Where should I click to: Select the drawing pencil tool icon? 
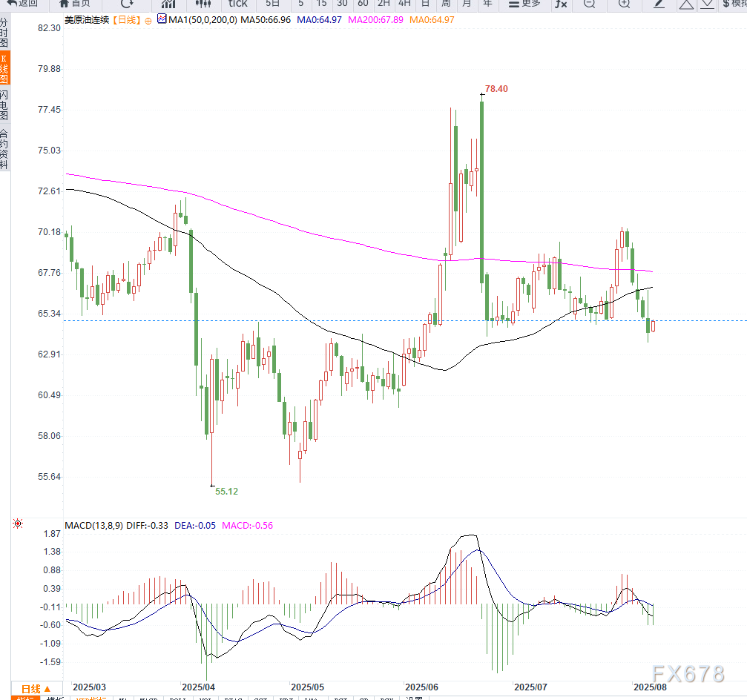coord(659,4)
